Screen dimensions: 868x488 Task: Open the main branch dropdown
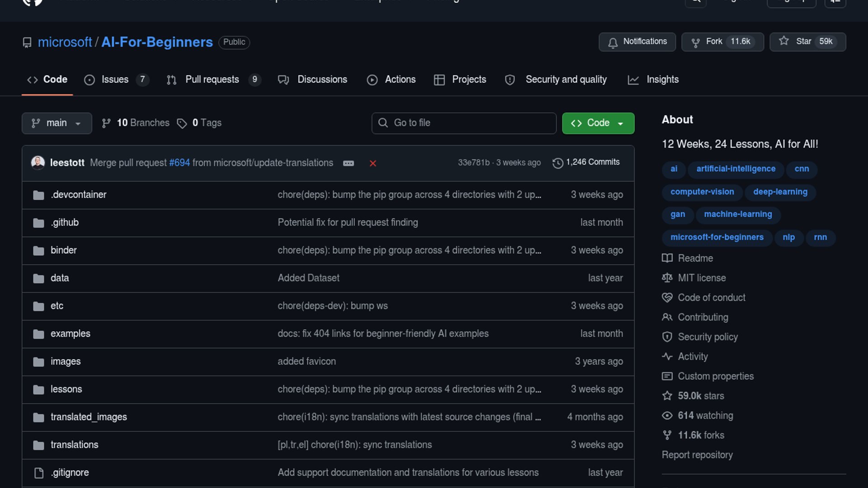pyautogui.click(x=57, y=123)
